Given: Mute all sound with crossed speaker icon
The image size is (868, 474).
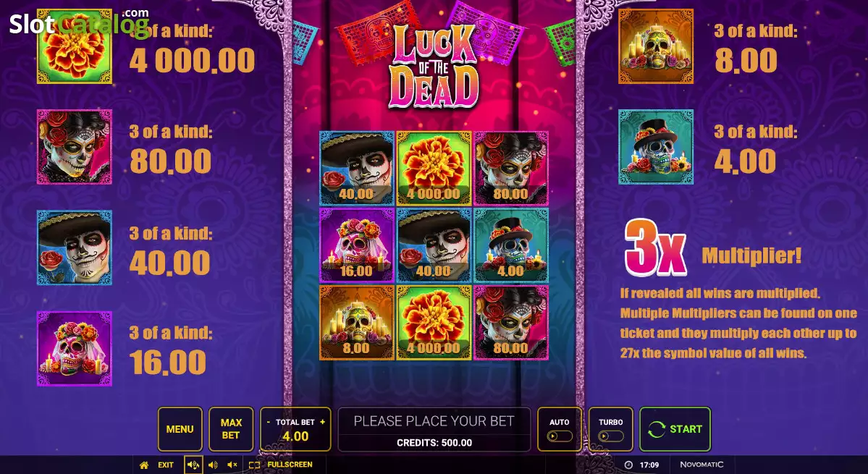Looking at the screenshot, I should click(x=232, y=465).
